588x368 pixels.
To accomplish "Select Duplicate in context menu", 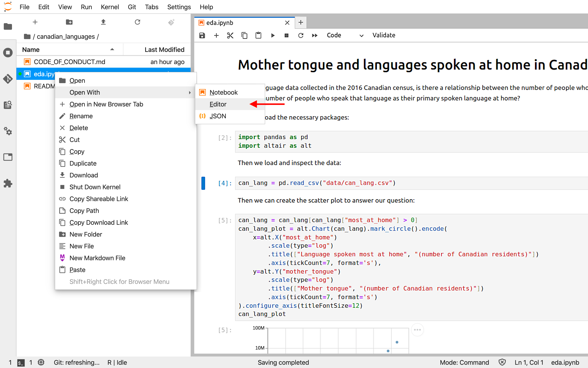I will (x=126, y=164).
